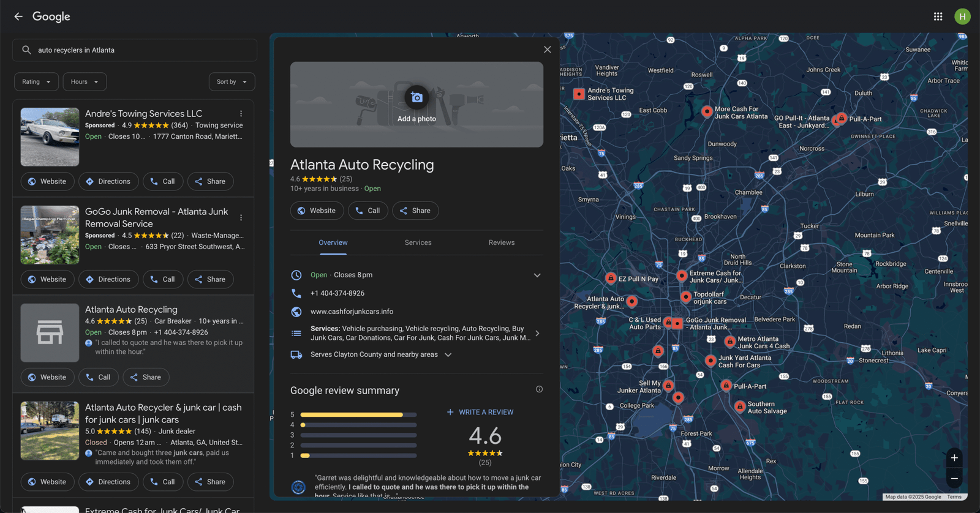Screen dimensions: 980x513
Task: Select the Topdollarf orjunk cars map pin
Action: click(686, 297)
